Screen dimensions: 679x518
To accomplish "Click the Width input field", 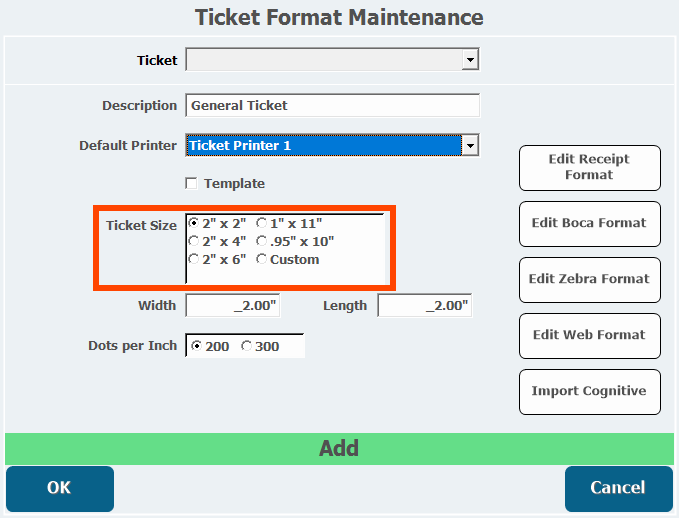I will 231,306.
